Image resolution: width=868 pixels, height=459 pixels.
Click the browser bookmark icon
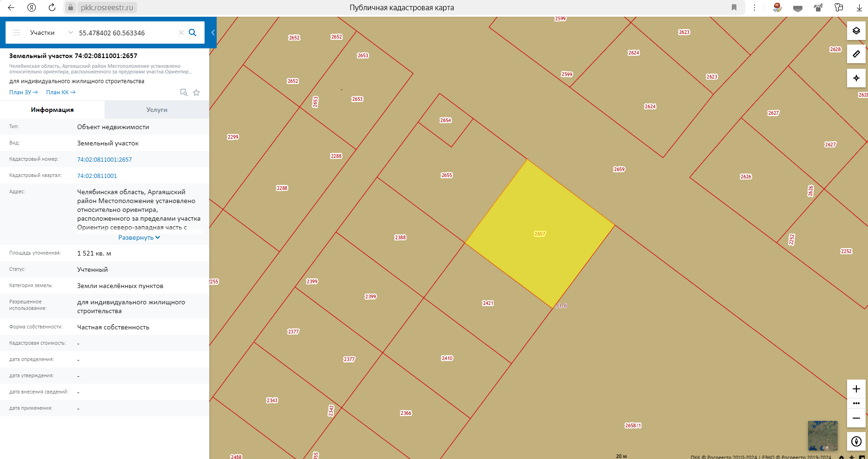734,7
